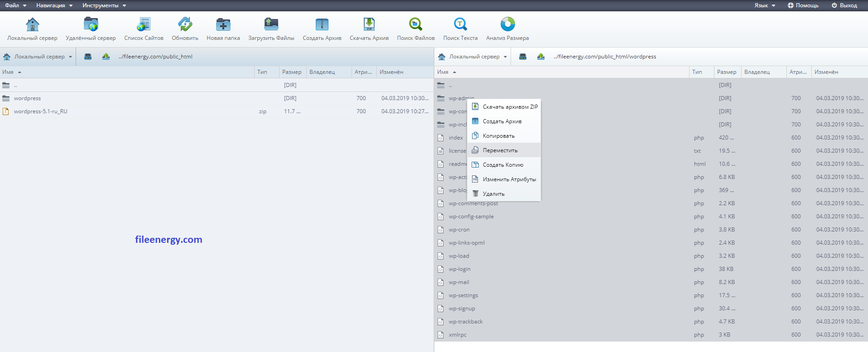Viewport: 868px width, 352px height.
Task: Click Скачать Архив toolbar icon
Action: 369,24
